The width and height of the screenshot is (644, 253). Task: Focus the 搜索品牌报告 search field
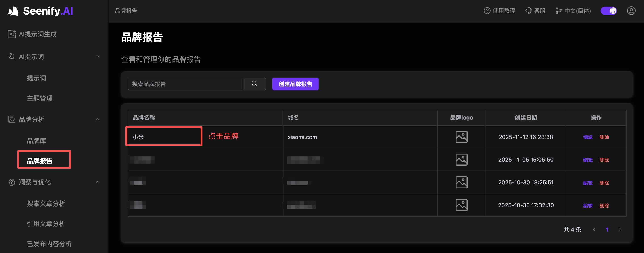[x=185, y=84]
